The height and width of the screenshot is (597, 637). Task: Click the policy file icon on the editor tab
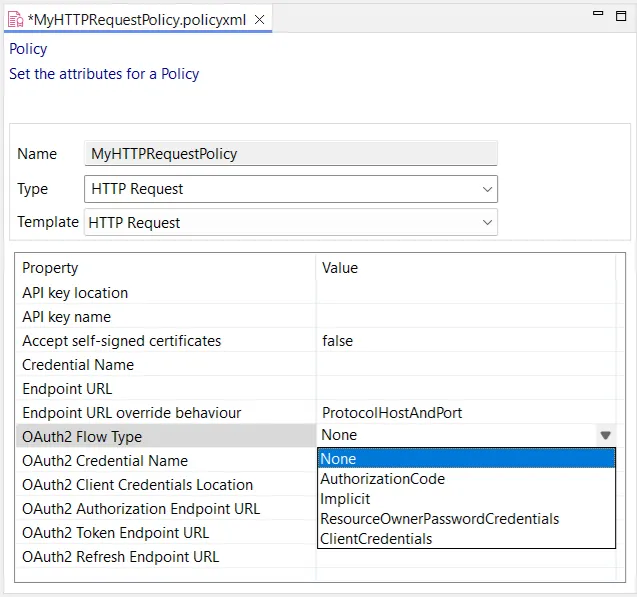point(15,19)
